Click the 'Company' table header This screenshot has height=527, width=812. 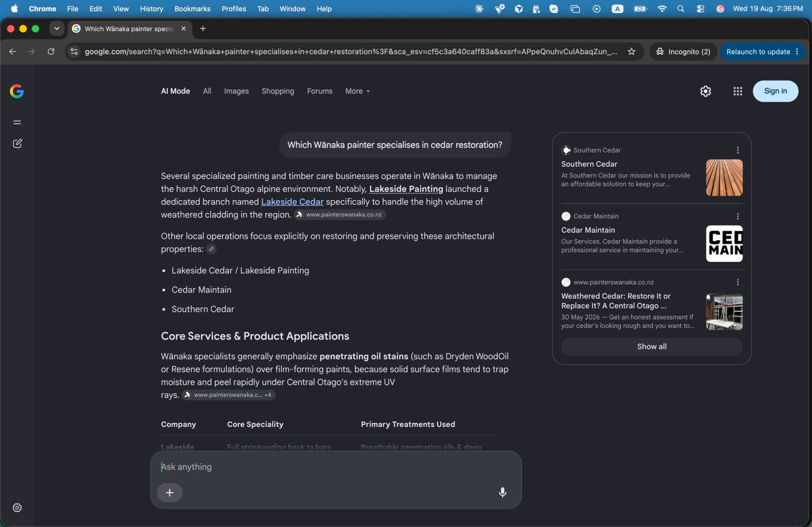click(x=178, y=424)
